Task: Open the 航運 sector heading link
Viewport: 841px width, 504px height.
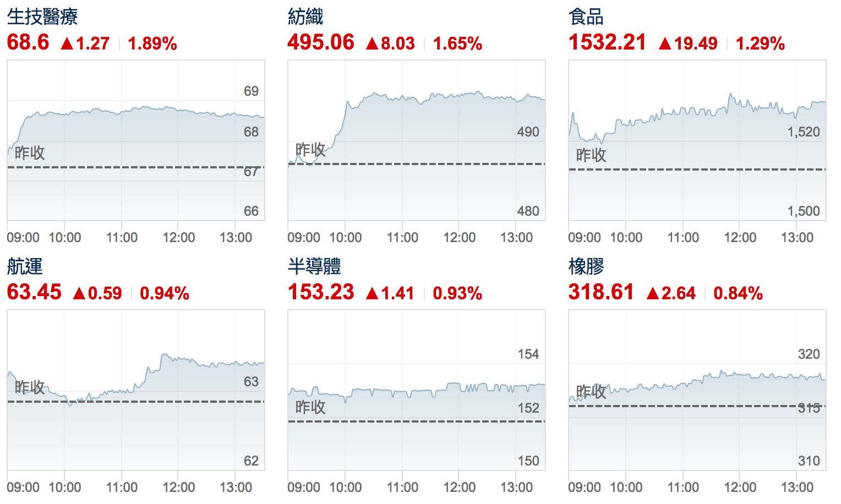Action: click(25, 266)
